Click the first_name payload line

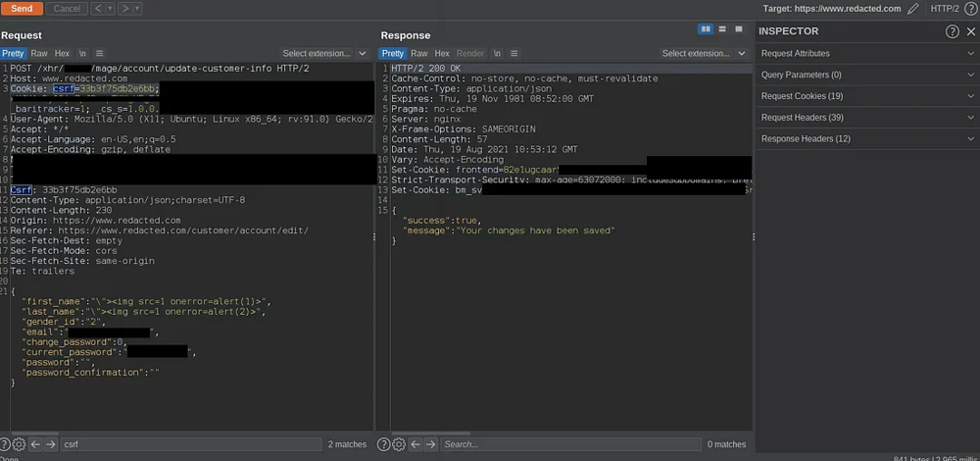[x=146, y=301]
